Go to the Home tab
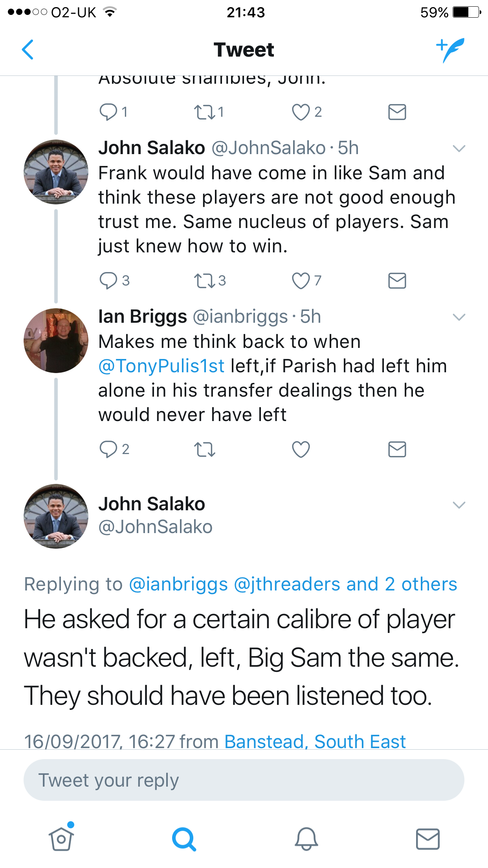The width and height of the screenshot is (488, 868). coord(61,839)
